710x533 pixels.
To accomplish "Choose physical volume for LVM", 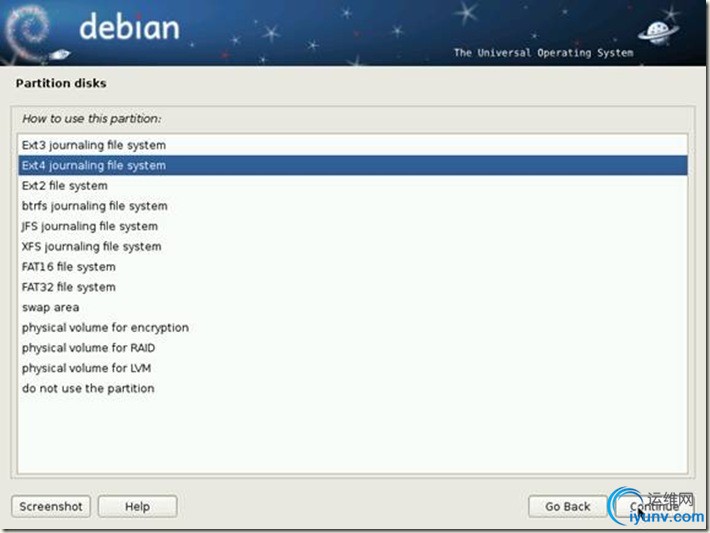I will tap(353, 368).
